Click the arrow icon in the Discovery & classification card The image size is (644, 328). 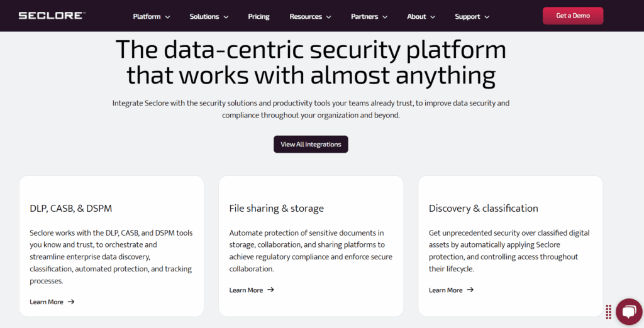click(x=470, y=290)
